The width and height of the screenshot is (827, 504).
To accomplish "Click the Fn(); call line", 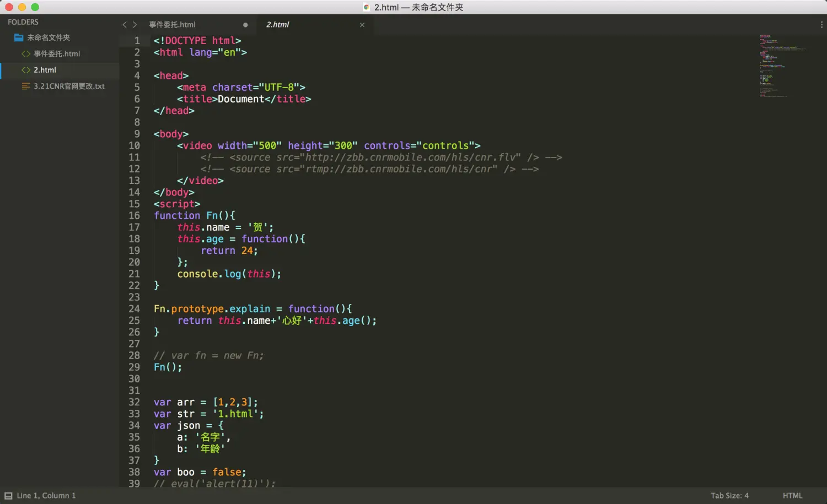I will [168, 367].
